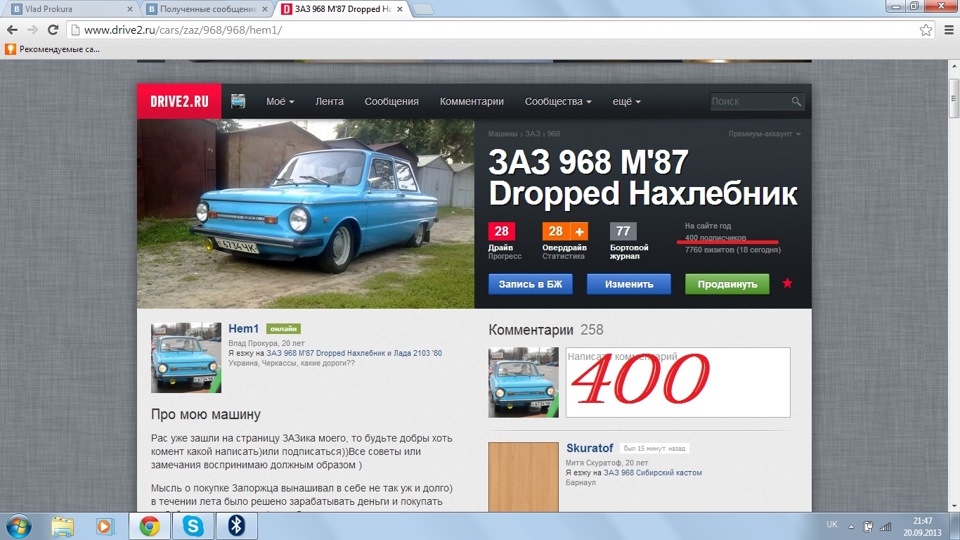This screenshot has height=540, width=960.
Task: Click Chrome icon in taskbar
Action: pos(149,527)
